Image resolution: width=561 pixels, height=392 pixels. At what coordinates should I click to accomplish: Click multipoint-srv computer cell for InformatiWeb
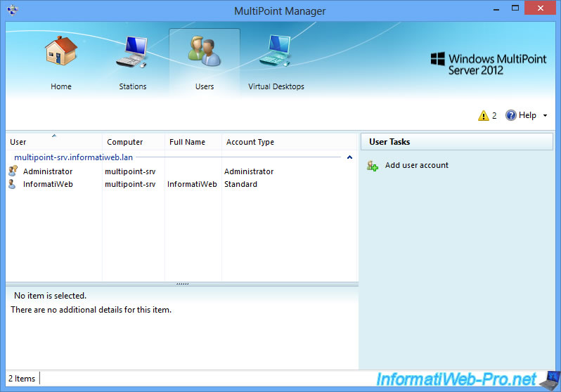[130, 184]
